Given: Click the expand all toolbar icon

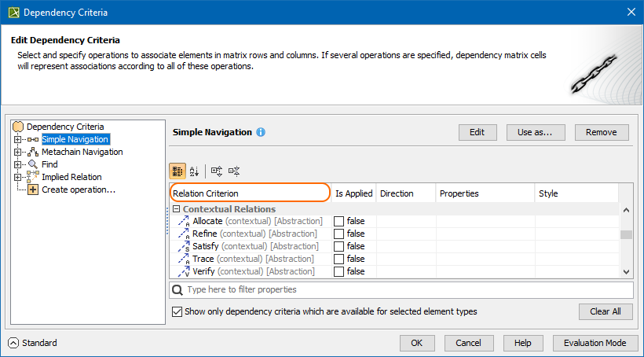Looking at the screenshot, I should click(217, 171).
